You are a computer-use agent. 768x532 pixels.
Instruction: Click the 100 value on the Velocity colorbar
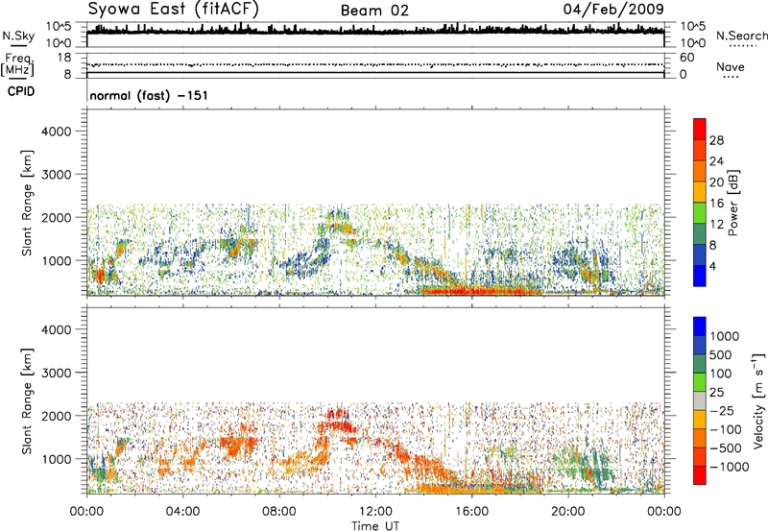[x=721, y=374]
